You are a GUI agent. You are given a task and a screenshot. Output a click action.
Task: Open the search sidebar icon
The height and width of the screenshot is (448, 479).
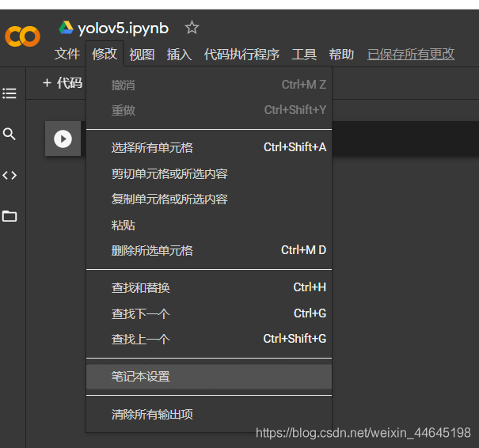tap(10, 135)
